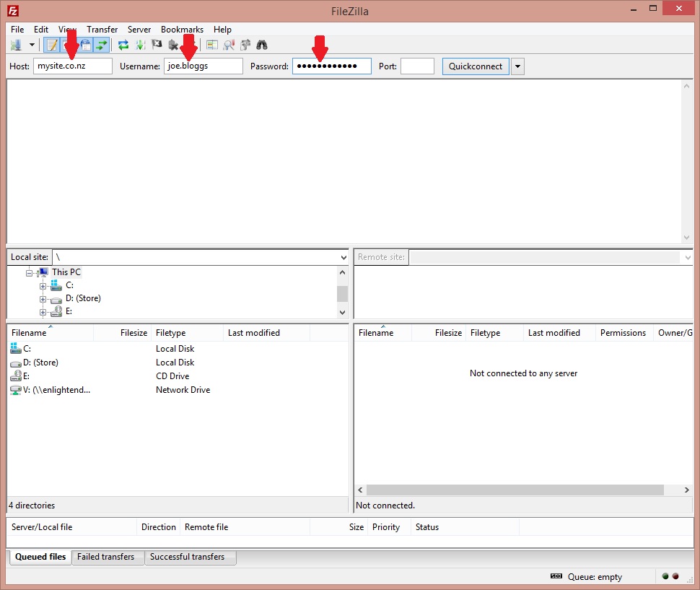This screenshot has width=700, height=590.
Task: Open the Help menu
Action: click(x=222, y=30)
